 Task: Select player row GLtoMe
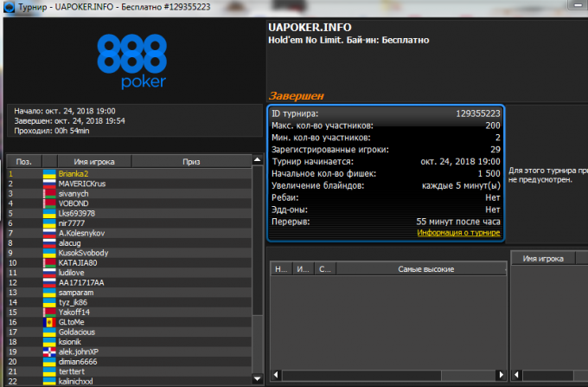click(x=129, y=322)
